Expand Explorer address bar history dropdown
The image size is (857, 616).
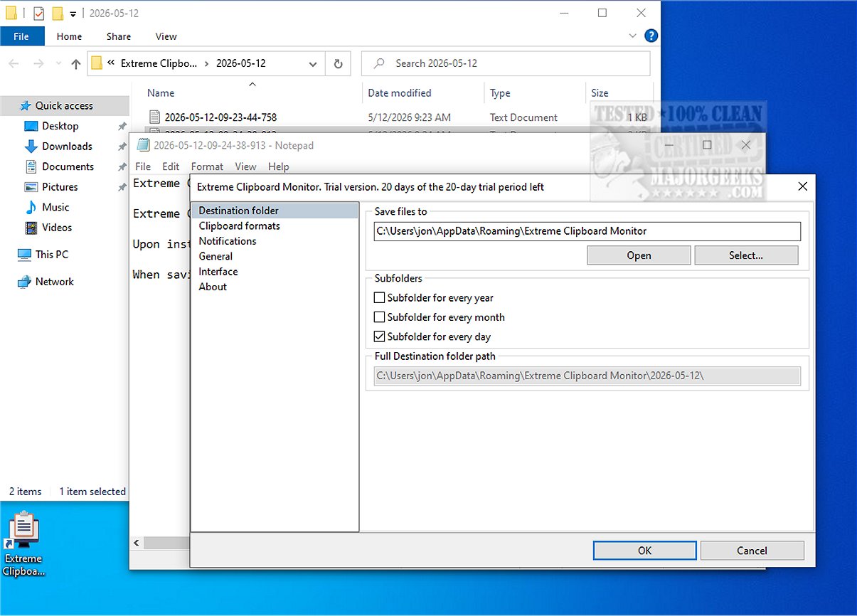pos(313,63)
